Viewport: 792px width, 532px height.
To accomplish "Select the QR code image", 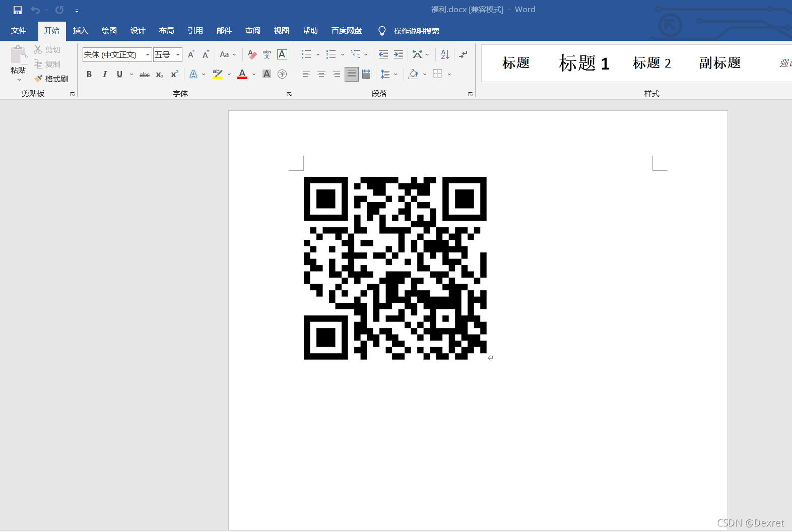I will 395,268.
